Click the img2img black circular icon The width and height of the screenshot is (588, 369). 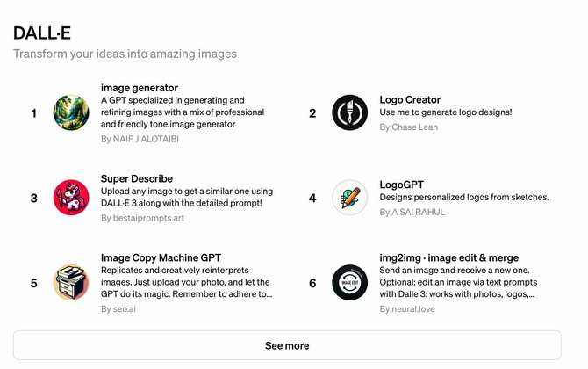click(349, 282)
